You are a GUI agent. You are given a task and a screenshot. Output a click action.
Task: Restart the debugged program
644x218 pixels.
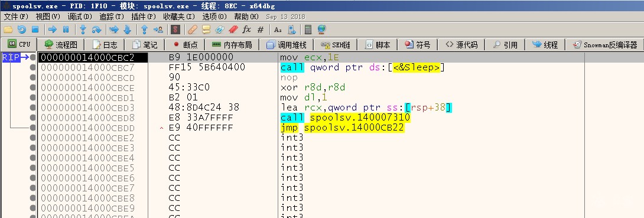coord(22,30)
